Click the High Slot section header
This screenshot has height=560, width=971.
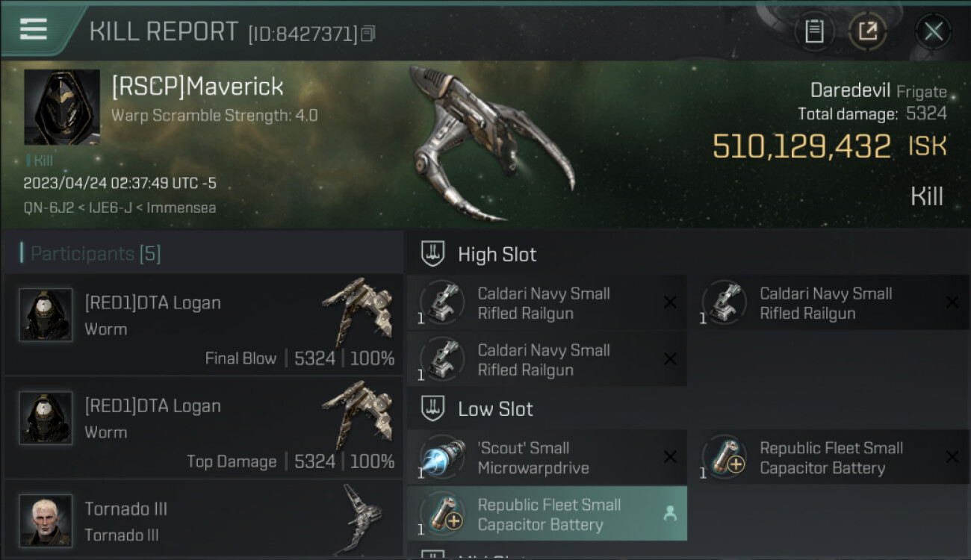click(497, 255)
